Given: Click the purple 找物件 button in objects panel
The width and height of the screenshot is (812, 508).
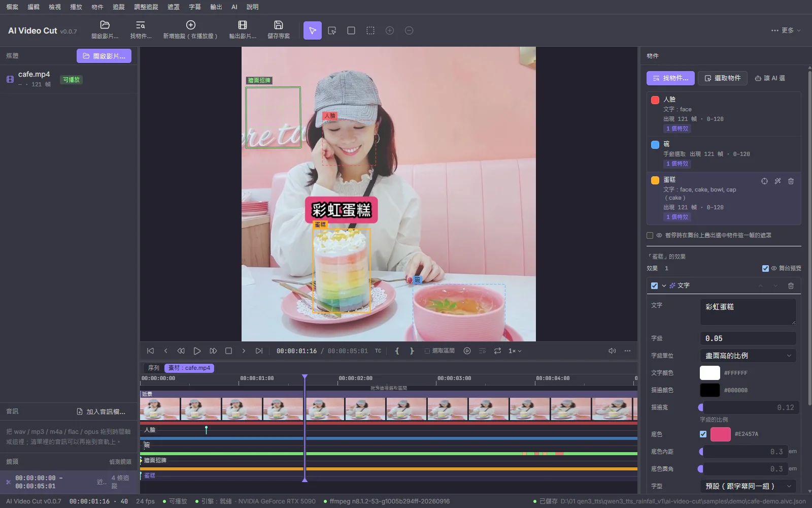Looking at the screenshot, I should pyautogui.click(x=670, y=78).
